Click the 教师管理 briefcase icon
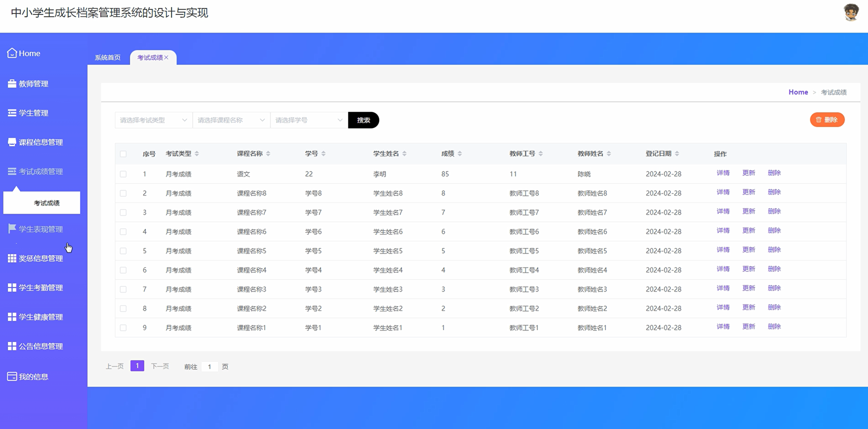The image size is (868, 429). coord(12,84)
